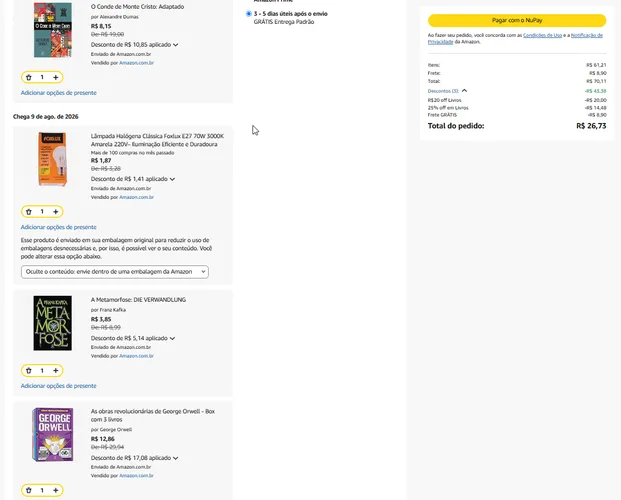This screenshot has width=621, height=500.
Task: Add one more Foxlux halogen lamp
Action: 55,212
